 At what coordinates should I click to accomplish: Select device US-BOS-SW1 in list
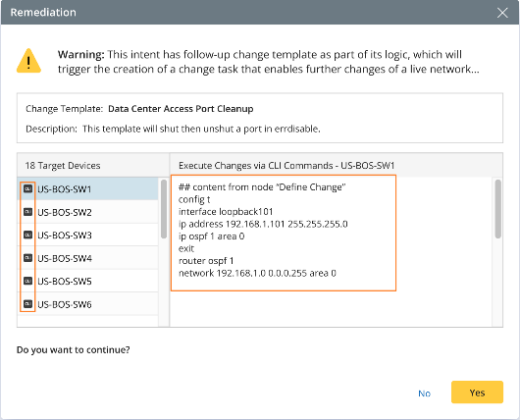(88, 188)
